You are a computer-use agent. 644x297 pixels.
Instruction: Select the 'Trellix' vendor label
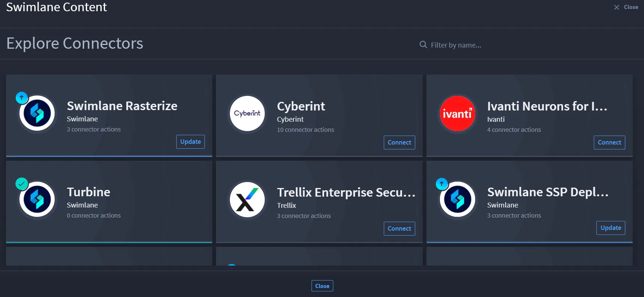coord(286,205)
